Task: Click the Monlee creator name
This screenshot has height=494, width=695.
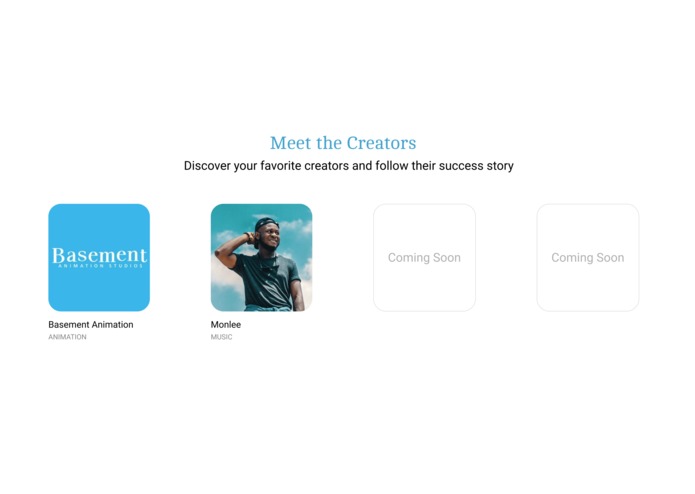Action: point(226,324)
